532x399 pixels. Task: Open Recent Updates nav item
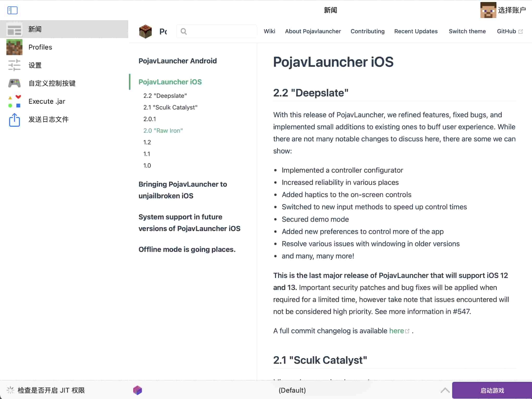[416, 31]
